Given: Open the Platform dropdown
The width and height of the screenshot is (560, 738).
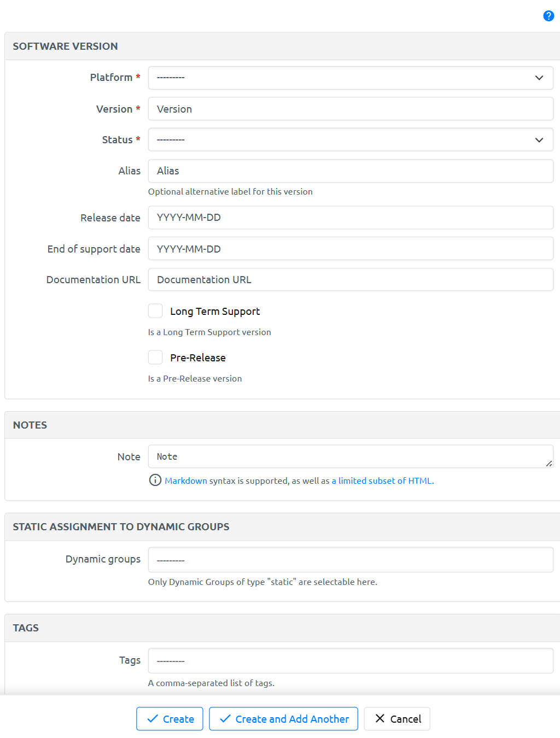Looking at the screenshot, I should 351,78.
